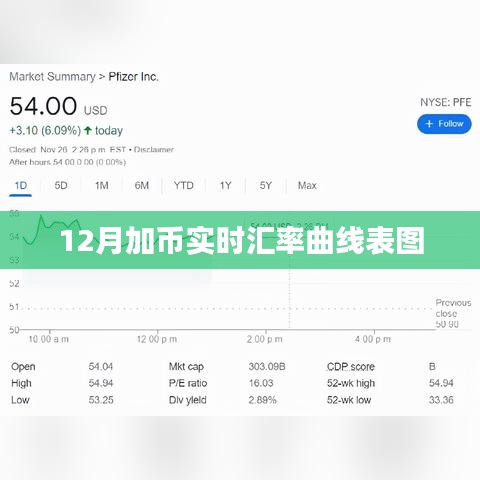The width and height of the screenshot is (480, 480).
Task: Click the CDP score value B
Action: [432, 367]
